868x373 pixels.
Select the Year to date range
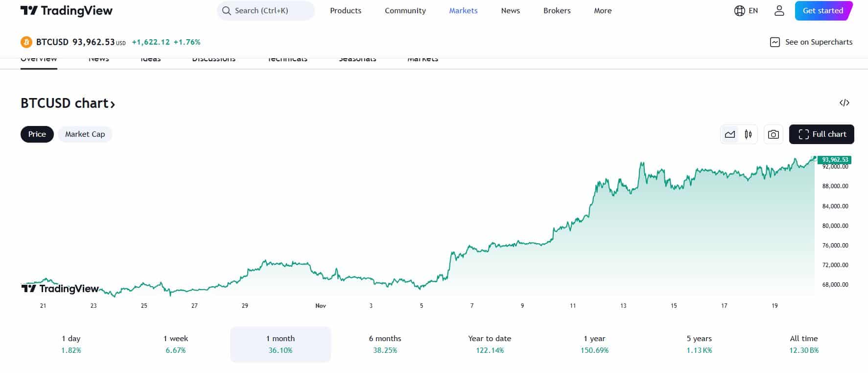490,344
